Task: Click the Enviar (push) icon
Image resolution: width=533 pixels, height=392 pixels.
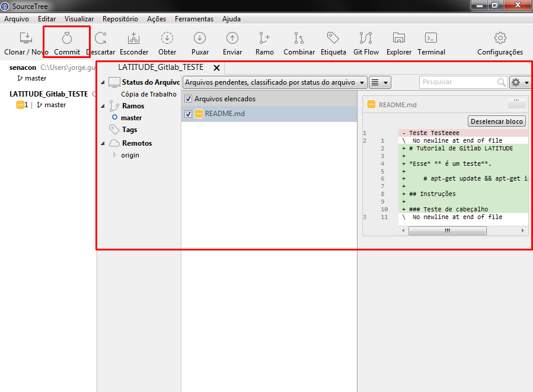Action: (x=232, y=39)
